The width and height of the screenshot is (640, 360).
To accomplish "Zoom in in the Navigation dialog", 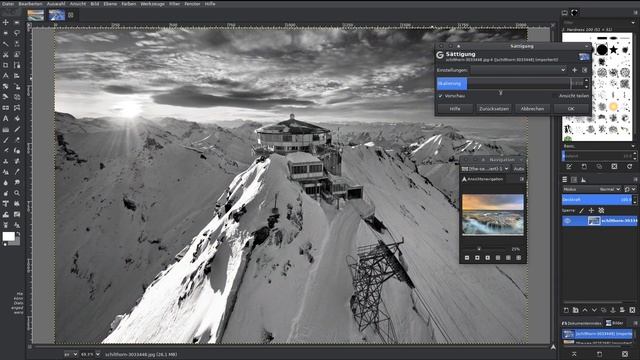I will pos(477,258).
